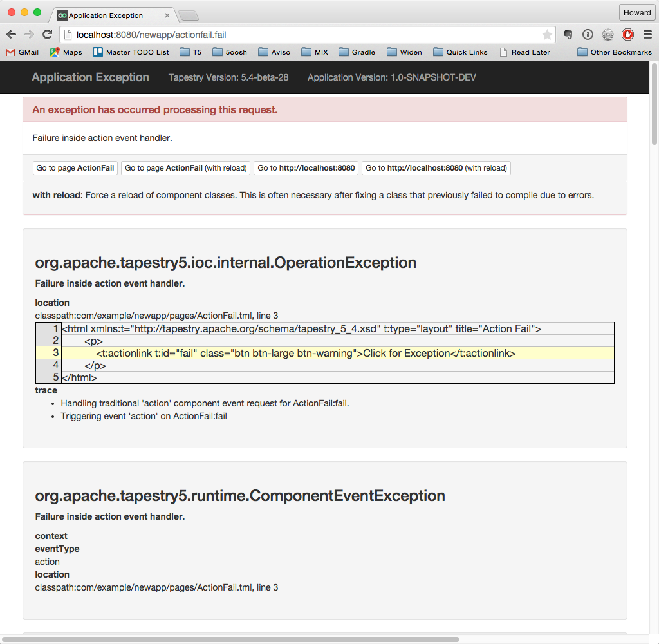Click the Evernote elephant extension icon
The height and width of the screenshot is (644, 659).
(x=568, y=35)
